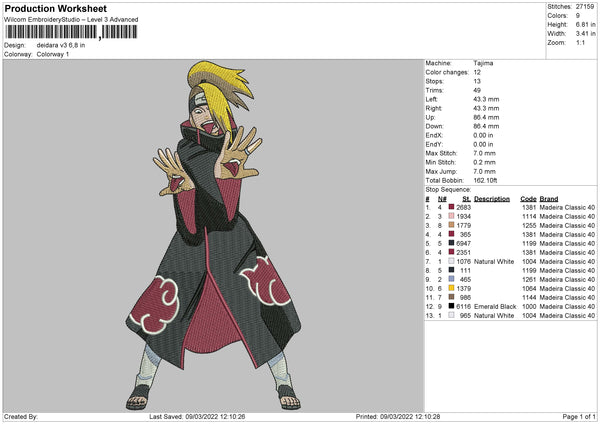This screenshot has width=600, height=424.
Task: Click the 'Printed: 09/03/2022 12:10:28' footer
Action: 398,417
